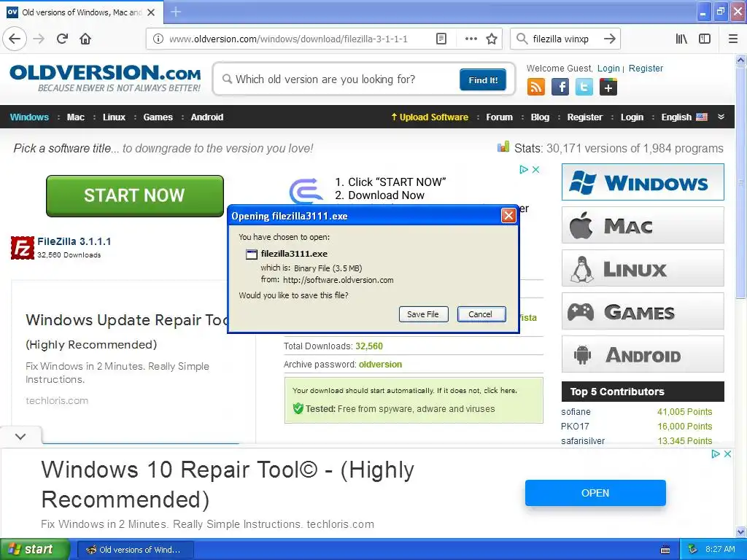The width and height of the screenshot is (747, 560).
Task: Click the LINUX platform sidebar banner
Action: pos(643,268)
